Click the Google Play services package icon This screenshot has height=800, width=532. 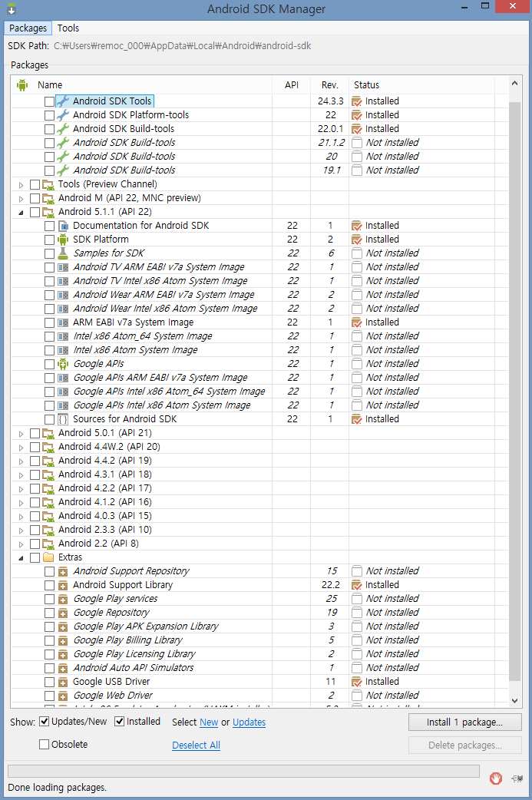(63, 599)
